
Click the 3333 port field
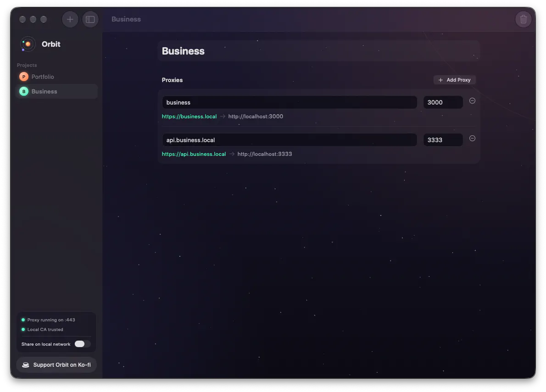pyautogui.click(x=443, y=140)
